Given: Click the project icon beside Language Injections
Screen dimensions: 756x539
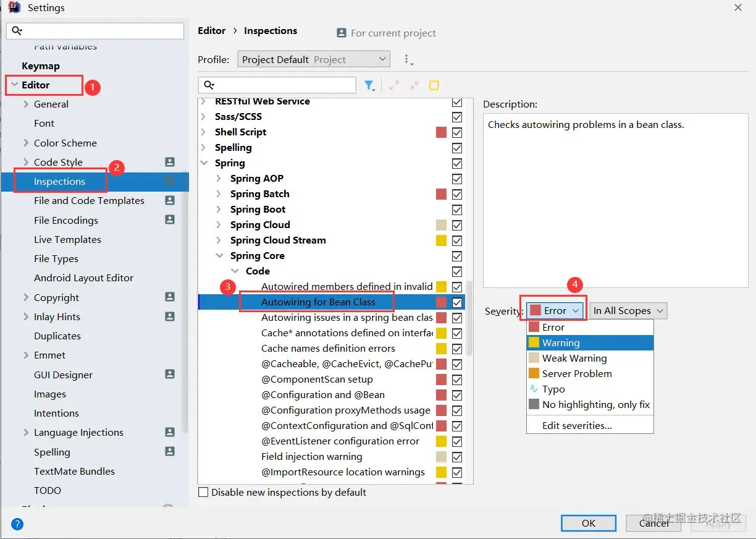Looking at the screenshot, I should [x=170, y=432].
